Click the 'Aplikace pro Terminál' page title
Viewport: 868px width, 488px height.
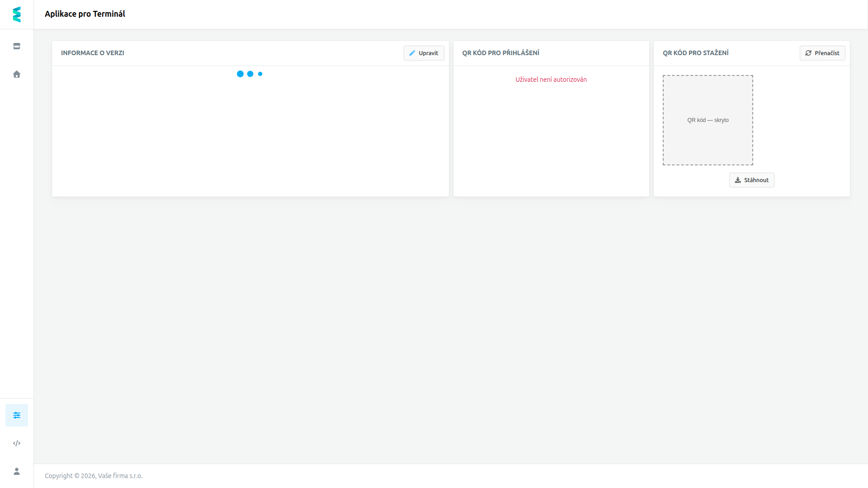coord(85,14)
